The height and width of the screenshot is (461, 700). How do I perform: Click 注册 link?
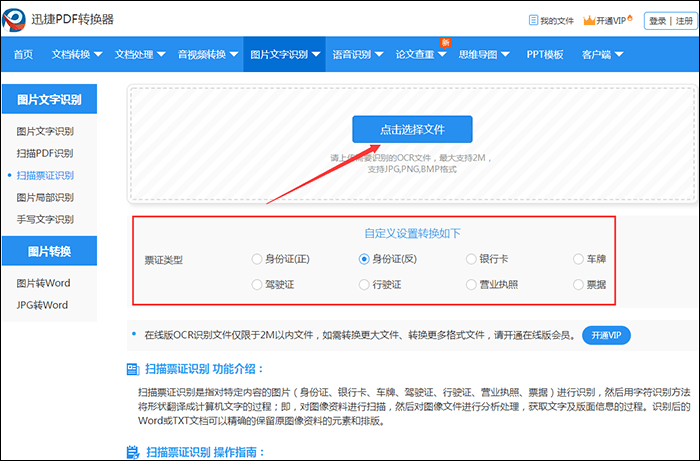[684, 21]
